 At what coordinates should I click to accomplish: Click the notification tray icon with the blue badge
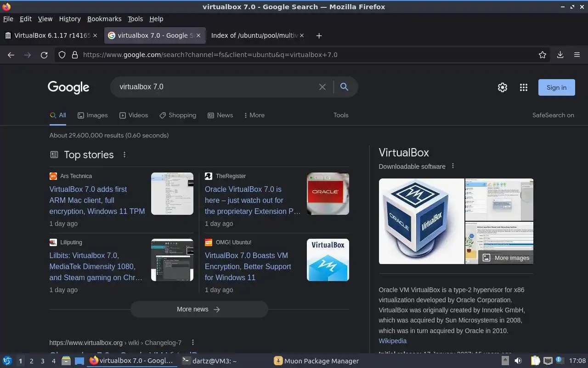[x=559, y=360]
